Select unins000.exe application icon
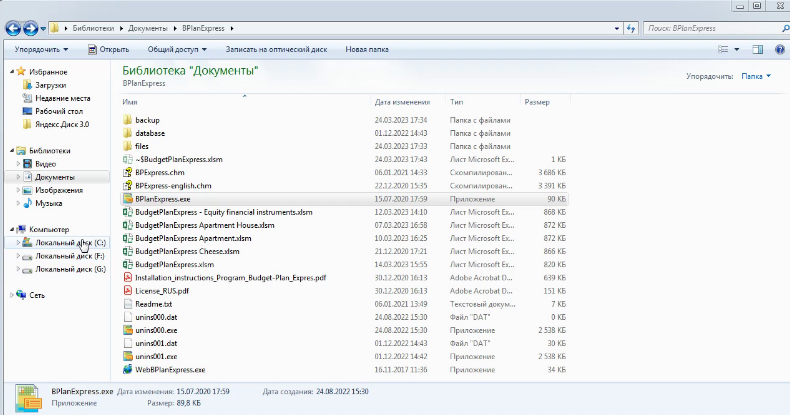This screenshot has height=415, width=790. (127, 330)
